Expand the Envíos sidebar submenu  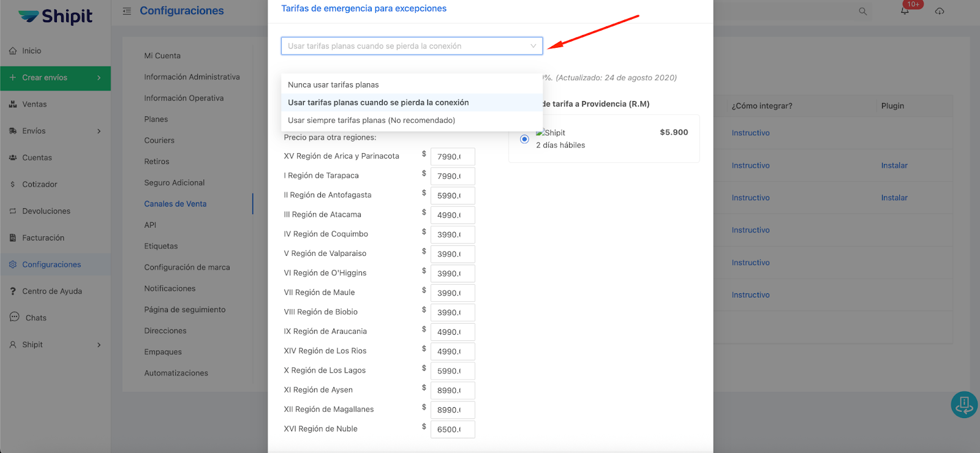pyautogui.click(x=99, y=131)
